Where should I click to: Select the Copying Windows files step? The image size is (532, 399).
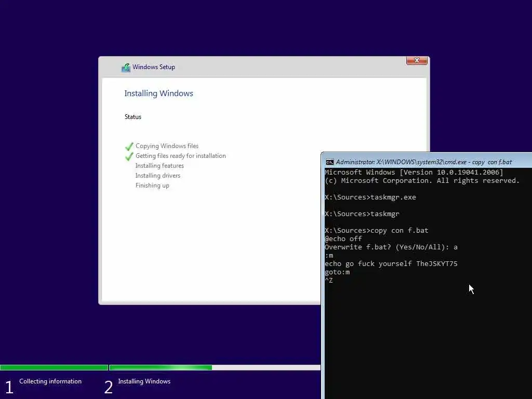[167, 146]
